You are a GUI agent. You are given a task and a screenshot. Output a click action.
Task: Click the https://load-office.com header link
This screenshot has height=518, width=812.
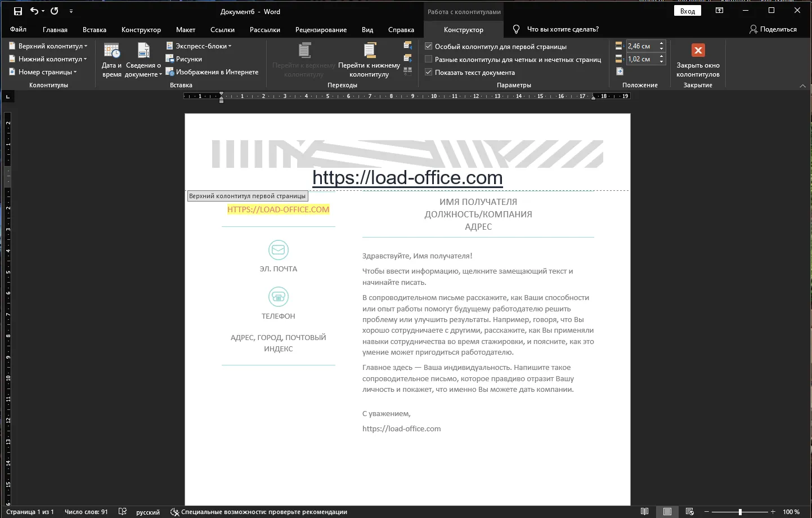tap(407, 178)
